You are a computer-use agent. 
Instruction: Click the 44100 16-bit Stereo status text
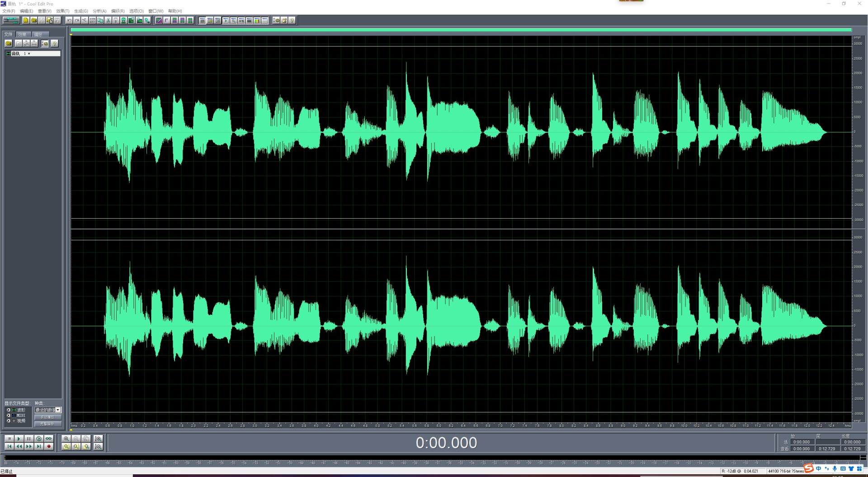point(786,471)
